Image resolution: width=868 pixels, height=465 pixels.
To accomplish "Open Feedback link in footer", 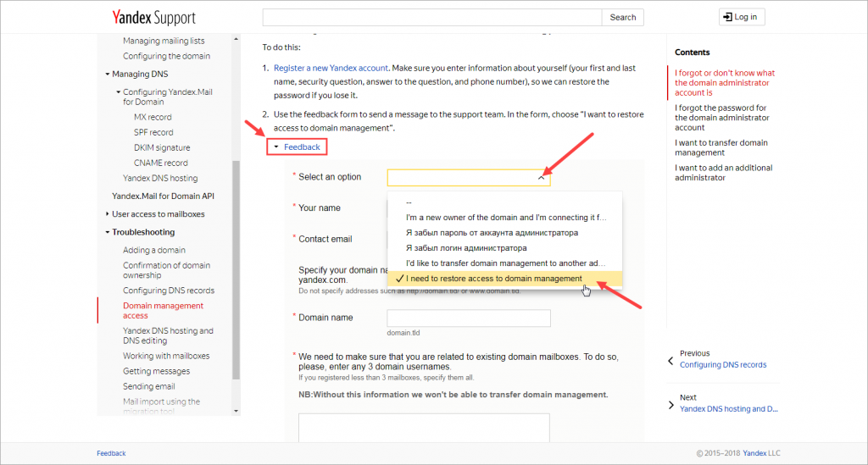I will 111,453.
